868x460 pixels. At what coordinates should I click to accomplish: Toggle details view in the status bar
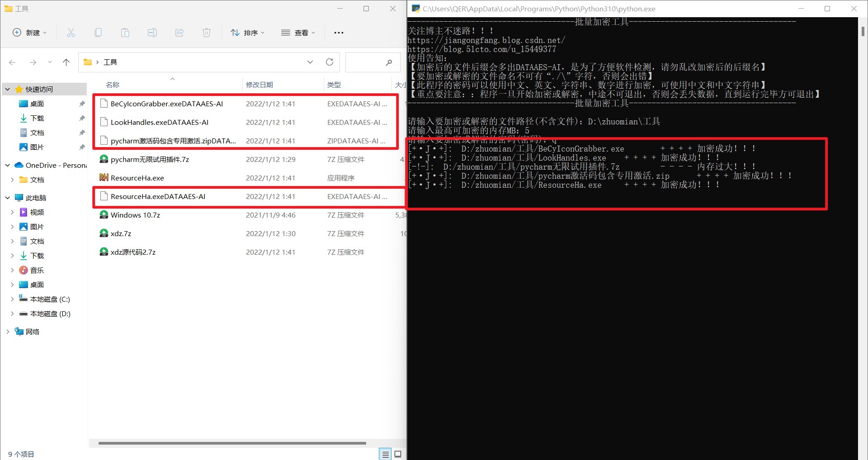[385, 454]
